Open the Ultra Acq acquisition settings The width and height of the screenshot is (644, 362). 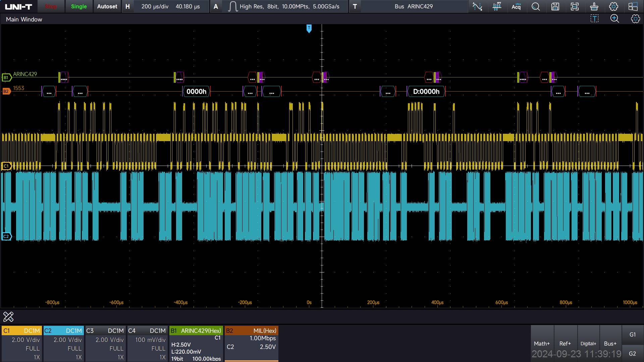[x=516, y=6]
